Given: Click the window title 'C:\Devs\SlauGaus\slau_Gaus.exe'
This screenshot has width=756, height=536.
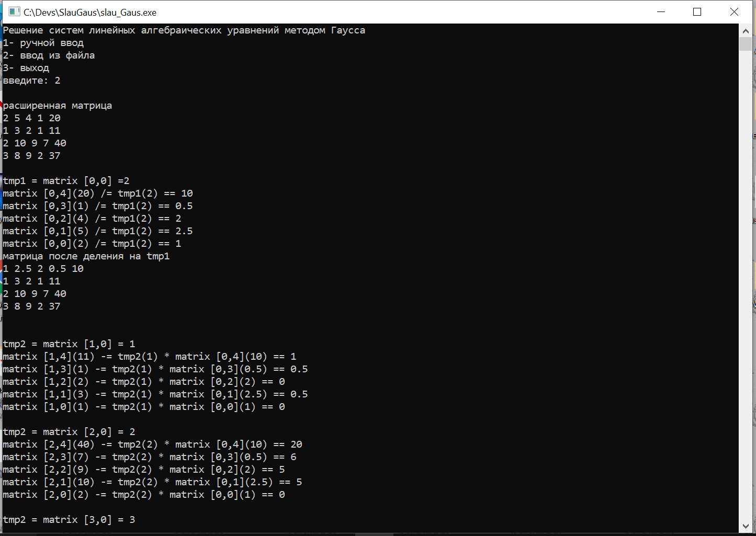Looking at the screenshot, I should [90, 12].
